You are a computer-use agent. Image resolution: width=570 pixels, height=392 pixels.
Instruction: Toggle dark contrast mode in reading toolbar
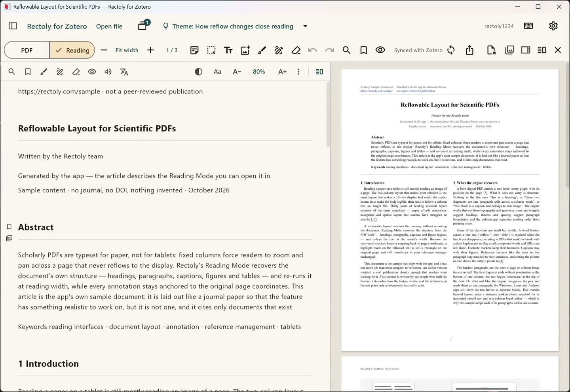click(199, 72)
